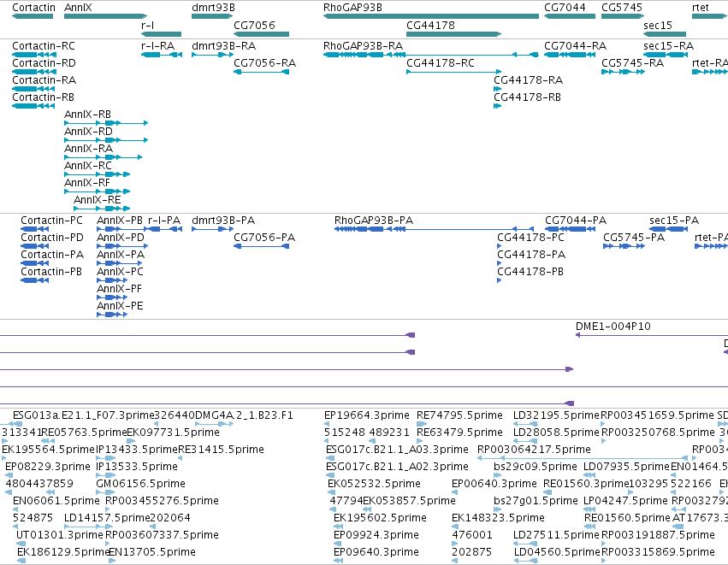Image resolution: width=728 pixels, height=565 pixels.
Task: Select the AnnIX-RC transcript label
Action: pyautogui.click(x=88, y=166)
